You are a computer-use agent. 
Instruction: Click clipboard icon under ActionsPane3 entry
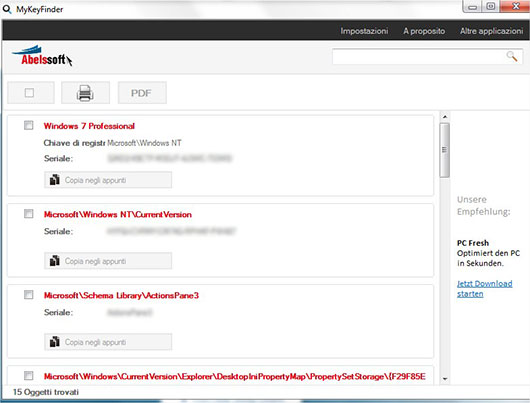tap(54, 342)
